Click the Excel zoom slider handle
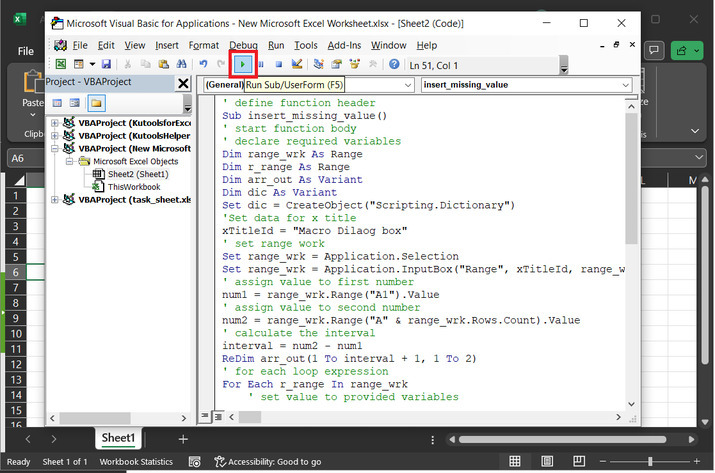Screen dimensions: 715x473 coord(650,462)
